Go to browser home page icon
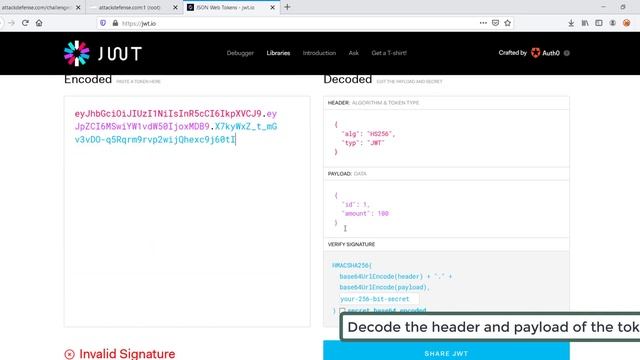Screen dimensions: 640x360 [39, 23]
